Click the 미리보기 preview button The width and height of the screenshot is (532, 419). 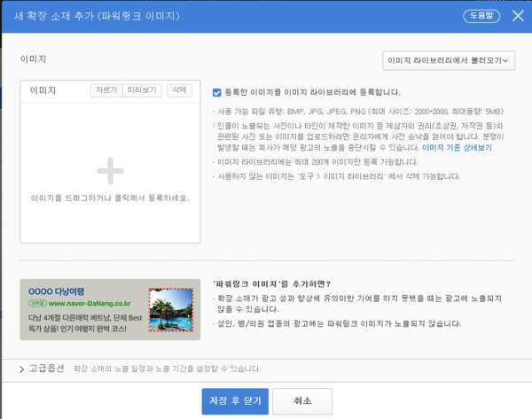coord(142,90)
